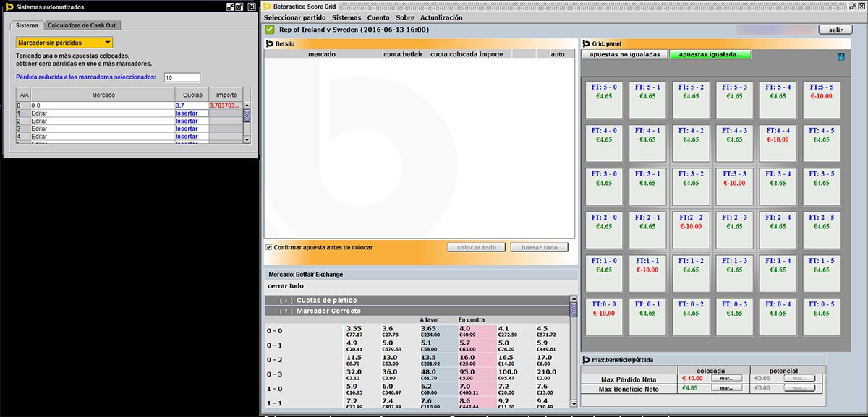
Task: Collapse the Marcador Correcto section
Action: [x=417, y=311]
